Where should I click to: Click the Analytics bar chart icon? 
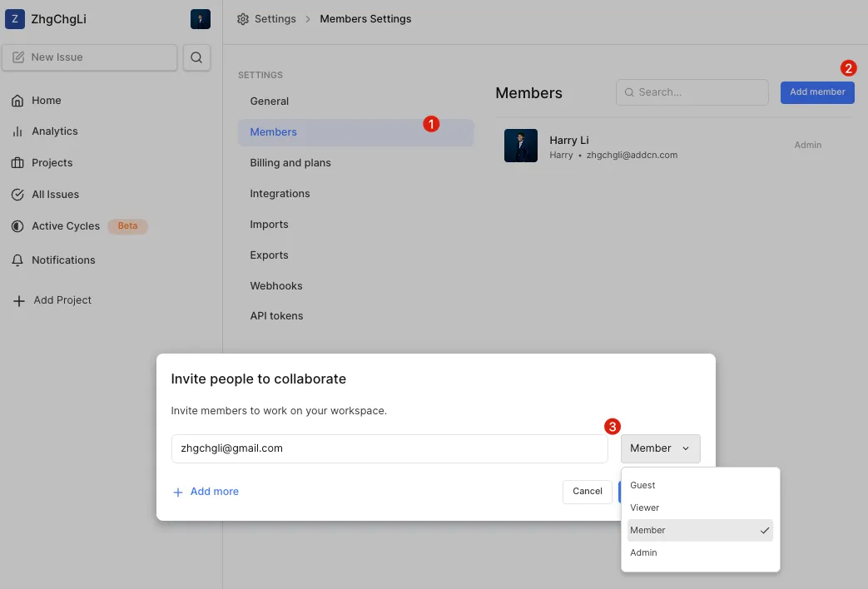pos(17,131)
